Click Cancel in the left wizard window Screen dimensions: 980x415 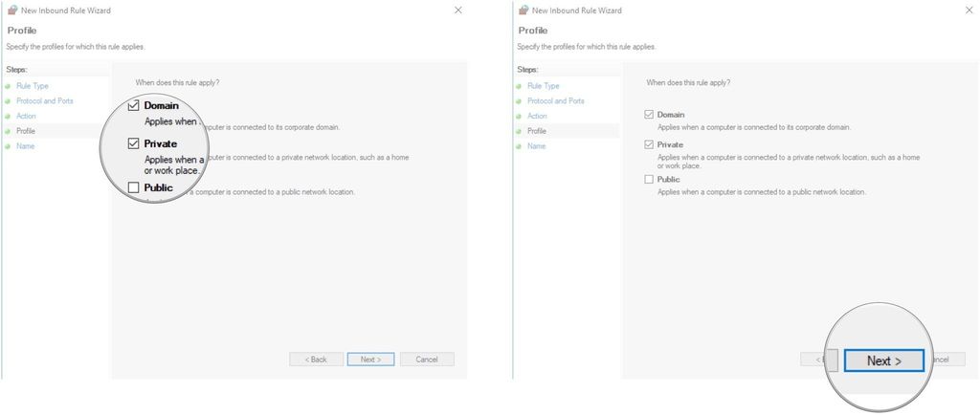(x=427, y=360)
